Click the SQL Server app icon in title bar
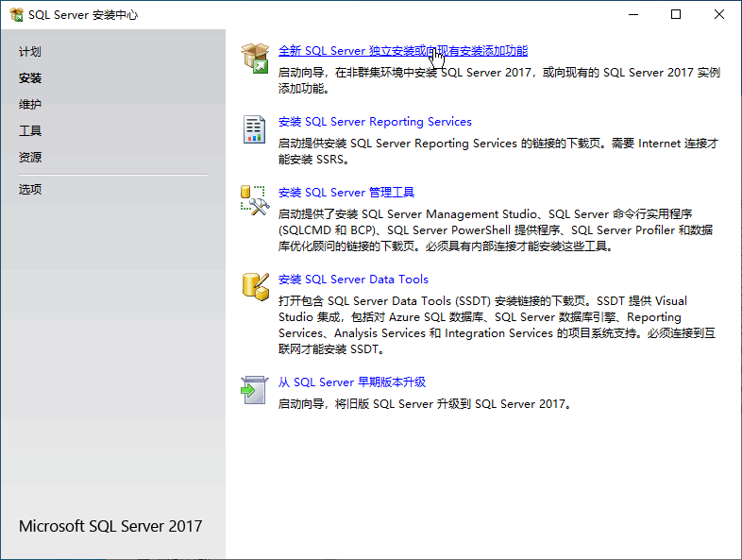The width and height of the screenshot is (742, 560). [x=17, y=15]
